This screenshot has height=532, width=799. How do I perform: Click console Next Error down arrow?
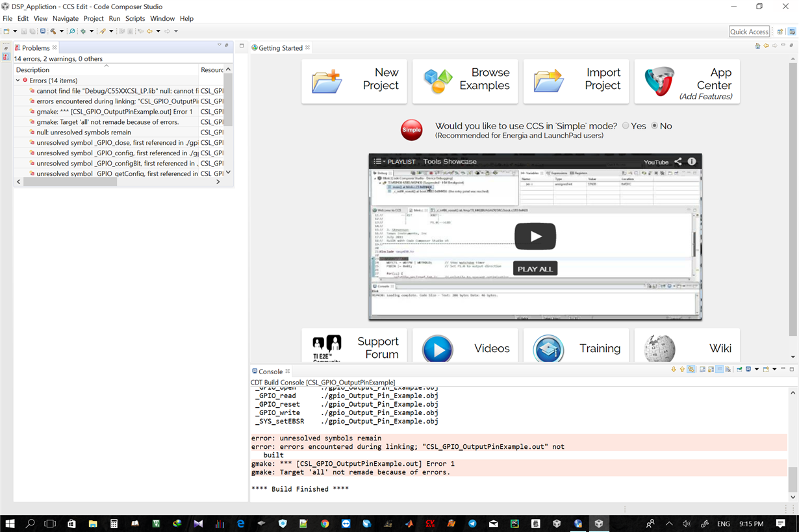click(674, 370)
